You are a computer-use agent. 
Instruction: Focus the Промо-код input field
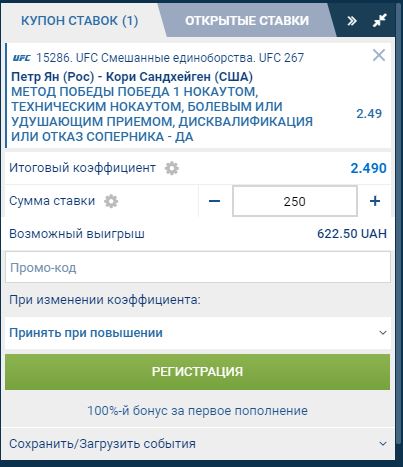(x=198, y=268)
